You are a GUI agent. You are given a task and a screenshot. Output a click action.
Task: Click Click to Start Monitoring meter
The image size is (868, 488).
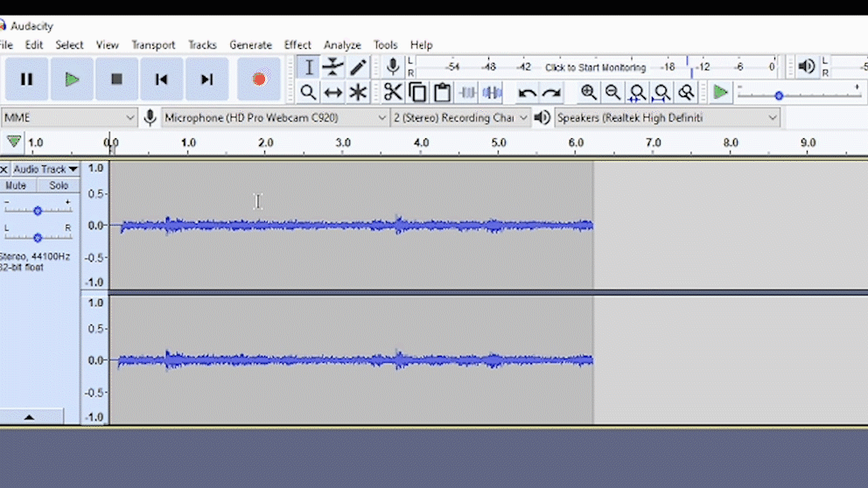(595, 67)
